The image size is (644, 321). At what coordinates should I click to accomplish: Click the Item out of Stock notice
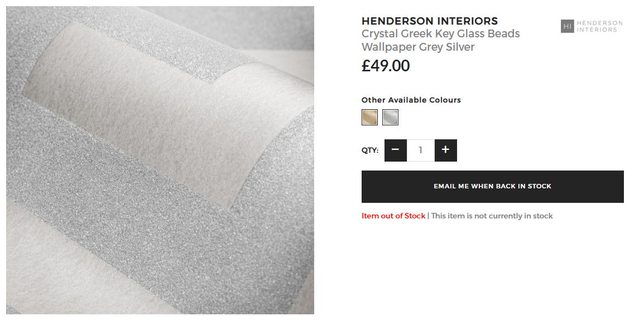click(x=393, y=216)
